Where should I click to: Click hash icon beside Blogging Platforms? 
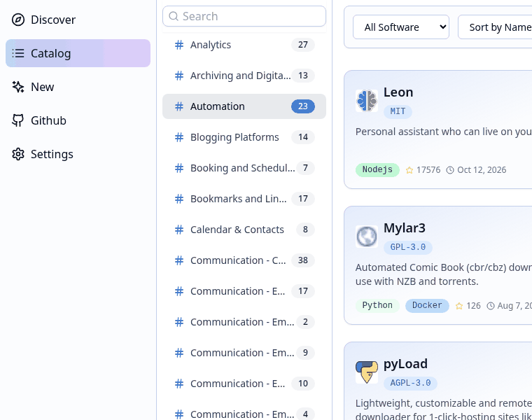[x=178, y=137]
